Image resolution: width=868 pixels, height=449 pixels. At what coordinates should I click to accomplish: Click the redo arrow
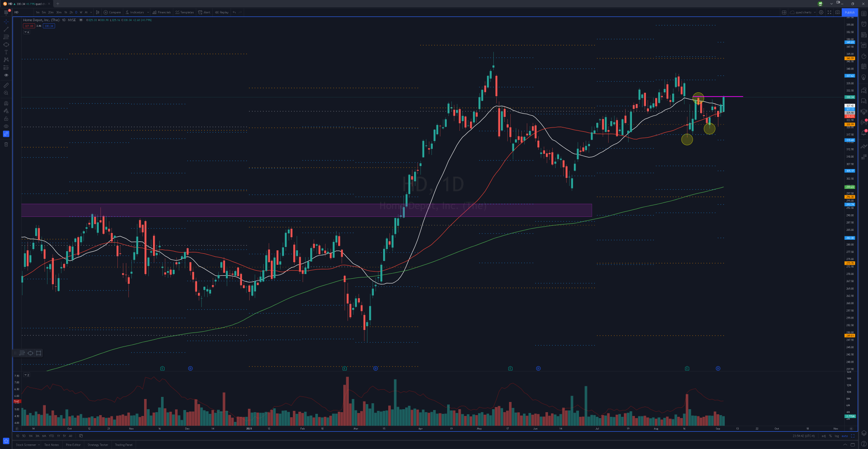click(x=240, y=12)
